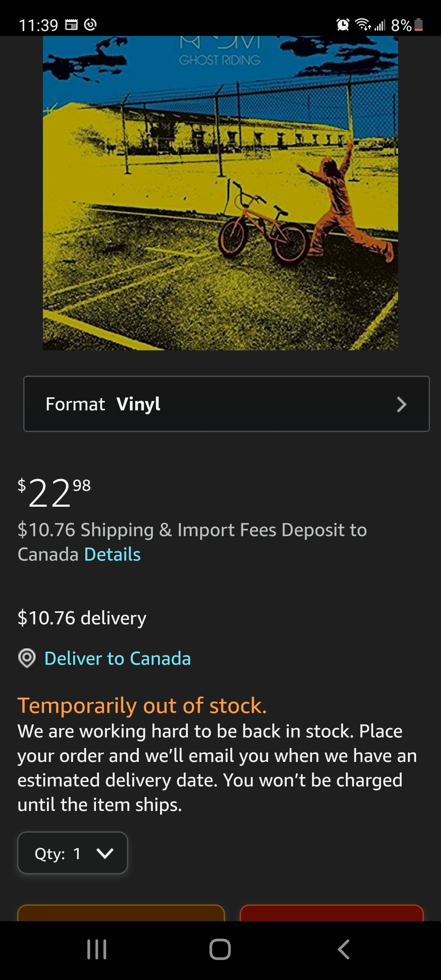441x980 pixels.
Task: Tap the Android home navigation button
Action: [x=220, y=949]
